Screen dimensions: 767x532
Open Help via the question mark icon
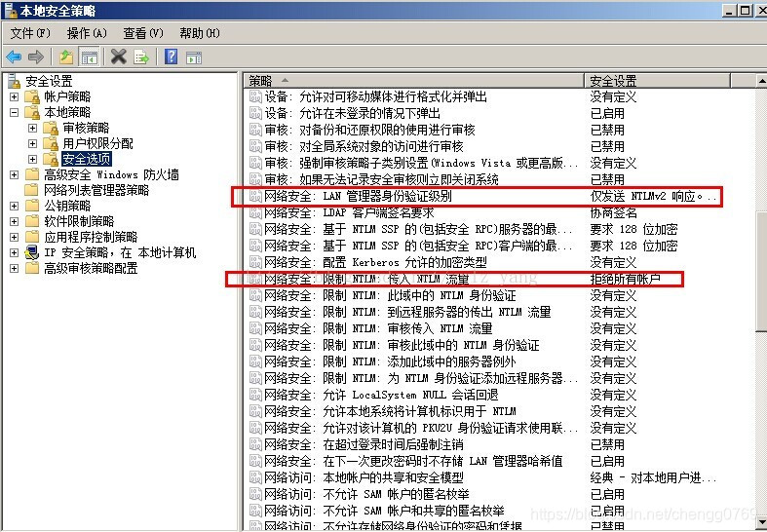(171, 57)
